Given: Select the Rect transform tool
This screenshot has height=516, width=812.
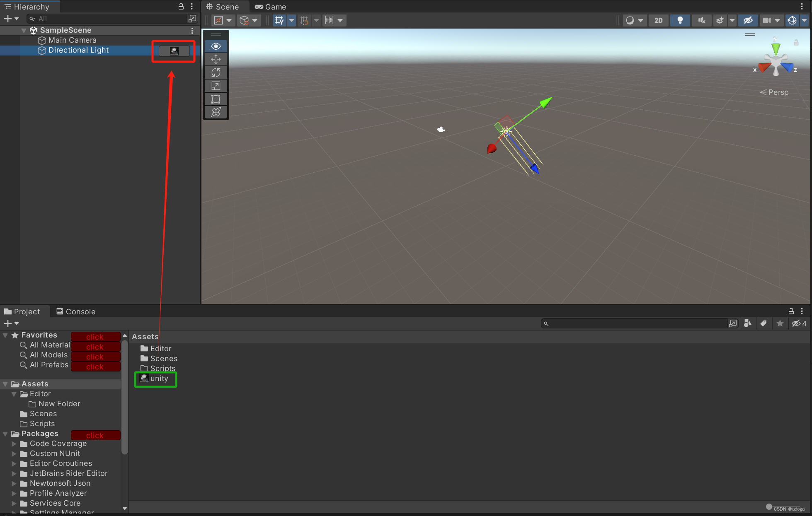Looking at the screenshot, I should pyautogui.click(x=216, y=99).
